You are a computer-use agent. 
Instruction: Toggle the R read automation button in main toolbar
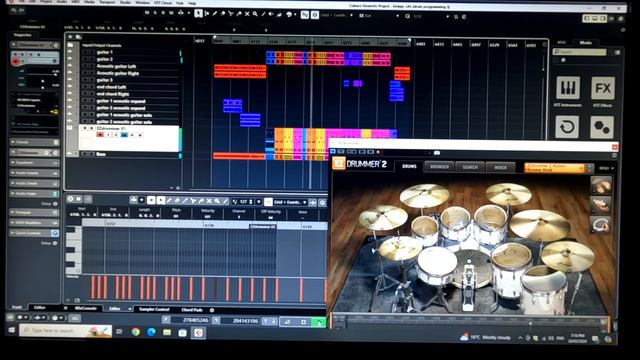163,13
